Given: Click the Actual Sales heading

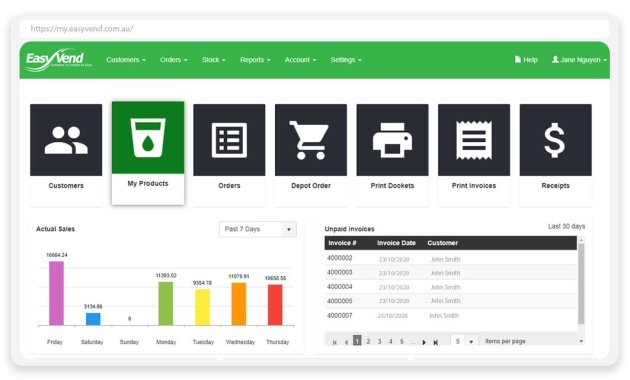Looking at the screenshot, I should pyautogui.click(x=55, y=229).
